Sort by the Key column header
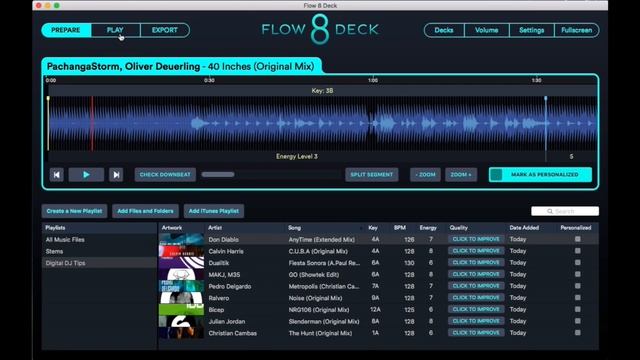The image size is (640, 360). (x=373, y=228)
